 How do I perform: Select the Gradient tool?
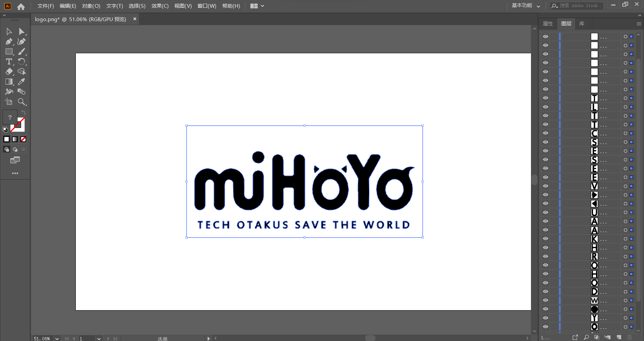(x=9, y=81)
